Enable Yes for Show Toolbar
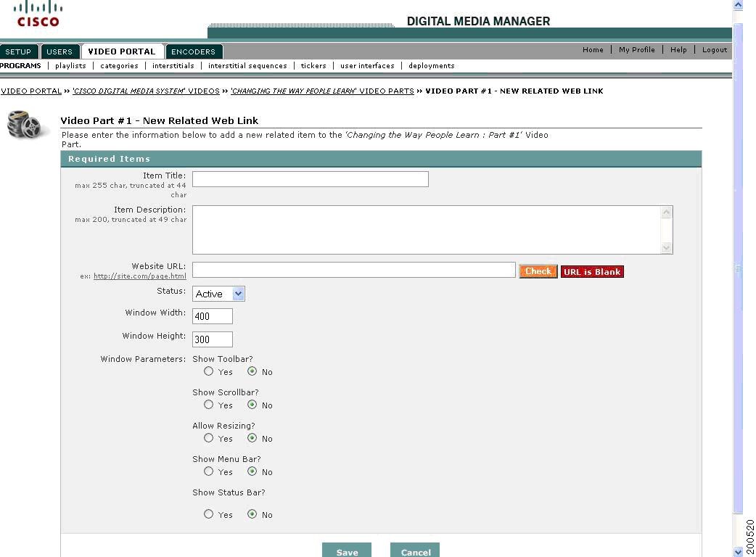This screenshot has width=756, height=557. tap(209, 371)
